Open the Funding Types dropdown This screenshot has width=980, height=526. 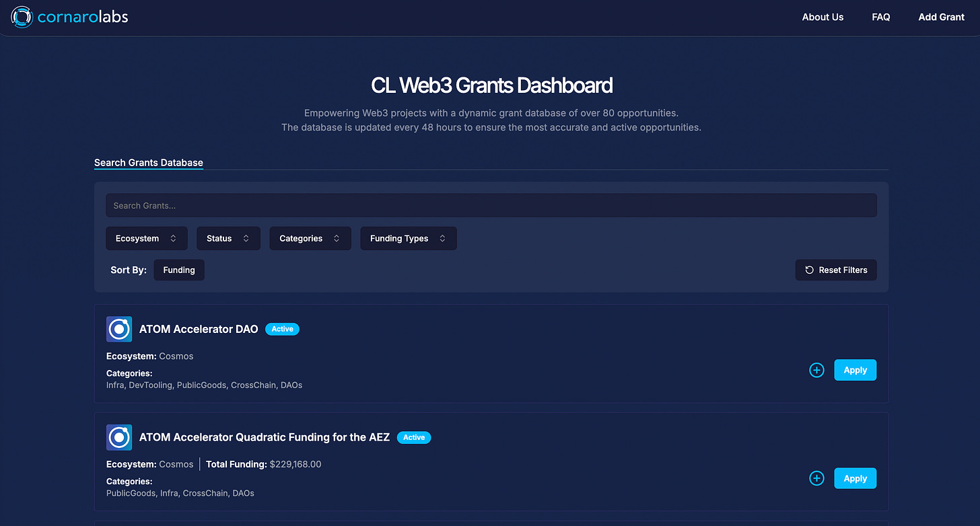click(x=409, y=238)
